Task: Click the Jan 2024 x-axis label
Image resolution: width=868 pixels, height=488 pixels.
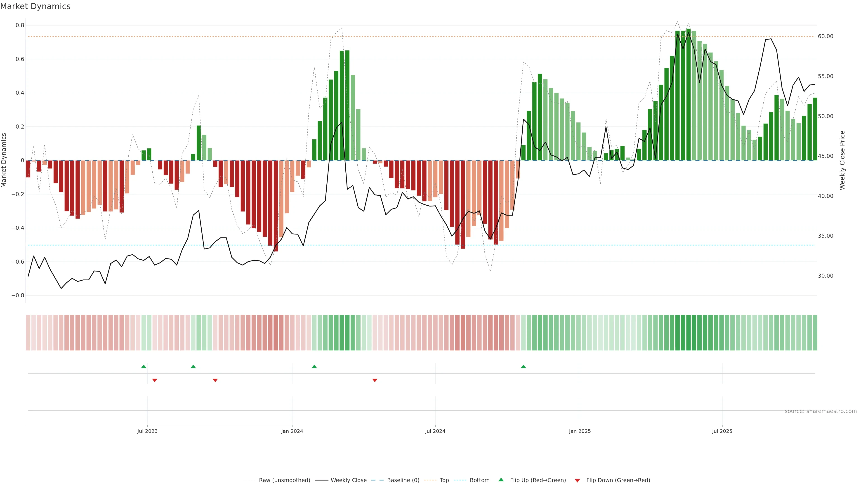Action: tap(292, 431)
